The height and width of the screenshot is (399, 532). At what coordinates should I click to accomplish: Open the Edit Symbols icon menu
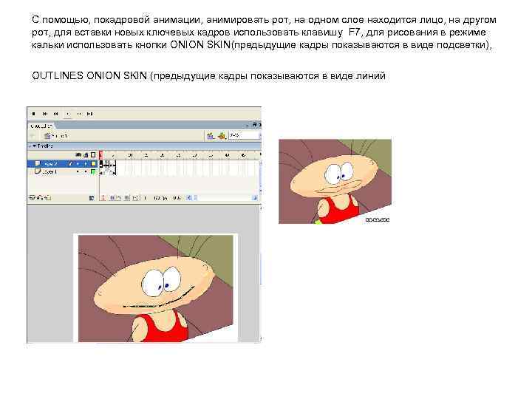click(222, 136)
